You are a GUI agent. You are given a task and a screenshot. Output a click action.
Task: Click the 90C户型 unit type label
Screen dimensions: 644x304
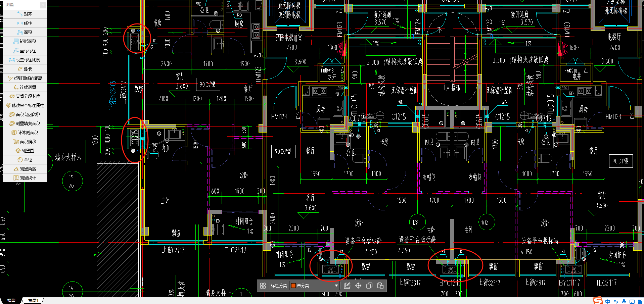point(208,84)
